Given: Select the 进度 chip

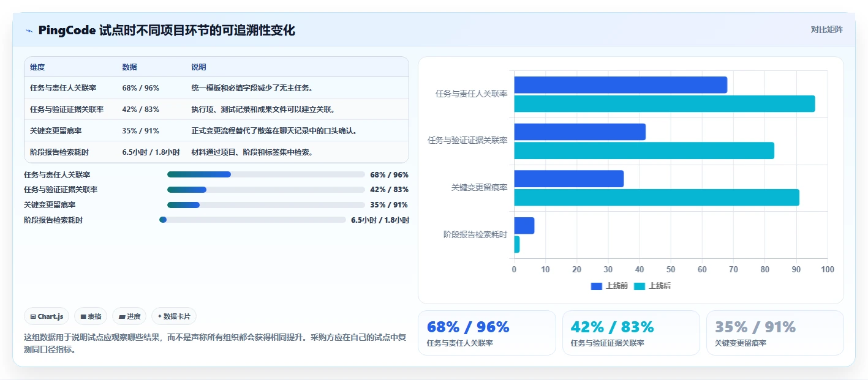Looking at the screenshot, I should [129, 316].
